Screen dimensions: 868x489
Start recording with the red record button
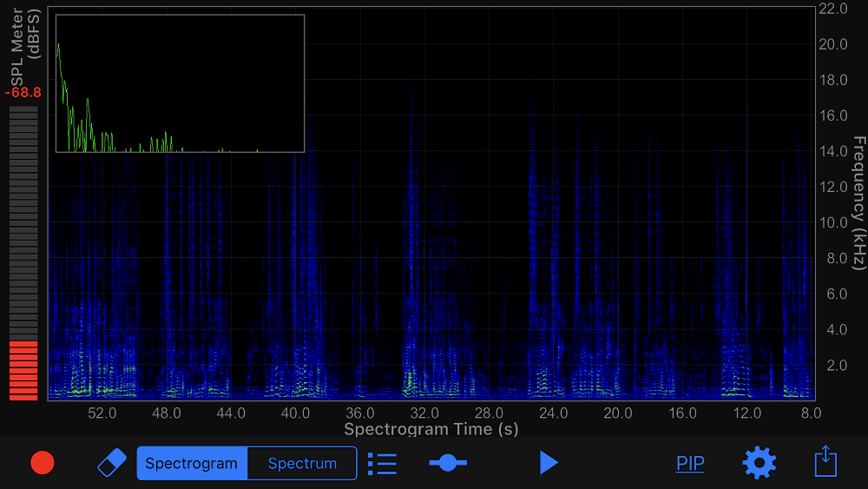pos(42,462)
